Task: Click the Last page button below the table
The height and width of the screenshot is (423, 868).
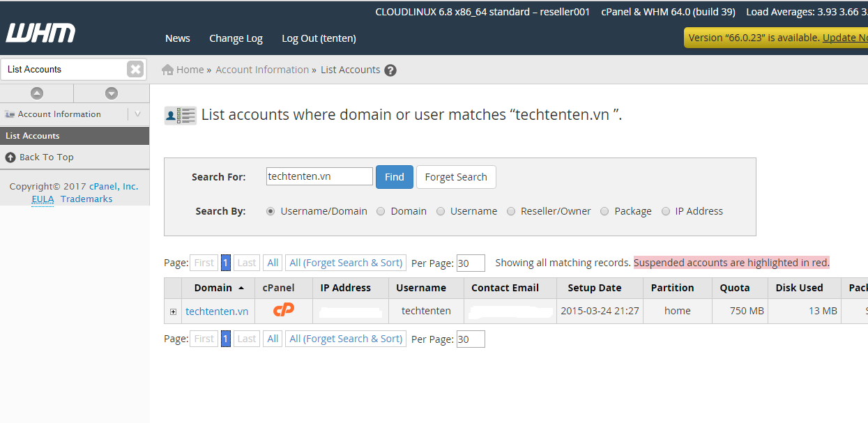Action: pos(247,339)
